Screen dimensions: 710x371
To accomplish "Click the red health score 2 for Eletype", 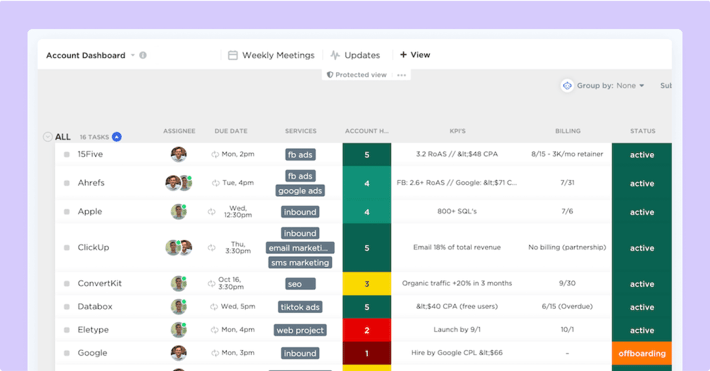I will [x=367, y=330].
